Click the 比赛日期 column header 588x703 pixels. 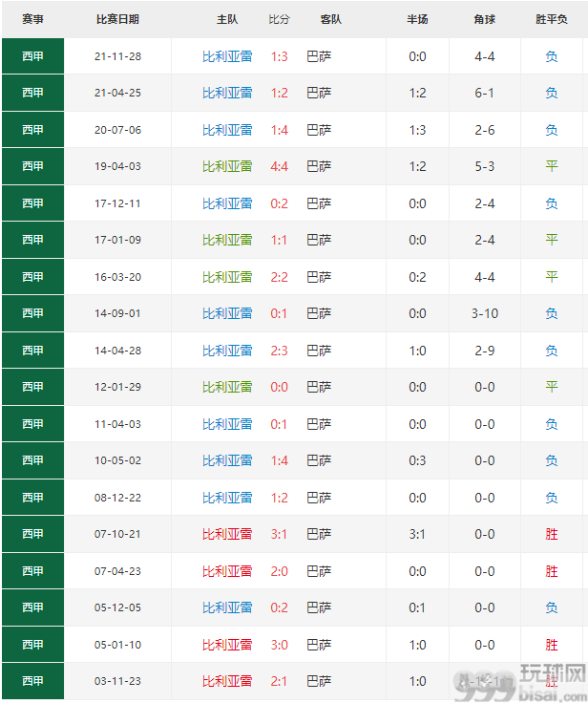(x=117, y=19)
